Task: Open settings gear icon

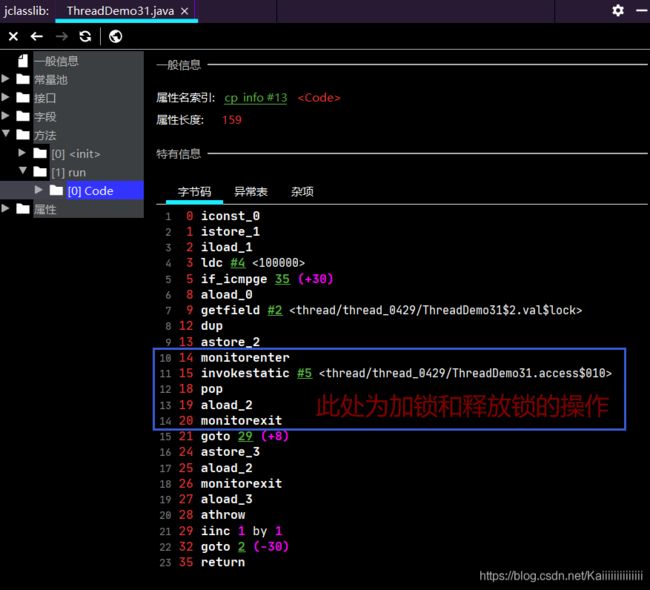Action: [x=618, y=10]
